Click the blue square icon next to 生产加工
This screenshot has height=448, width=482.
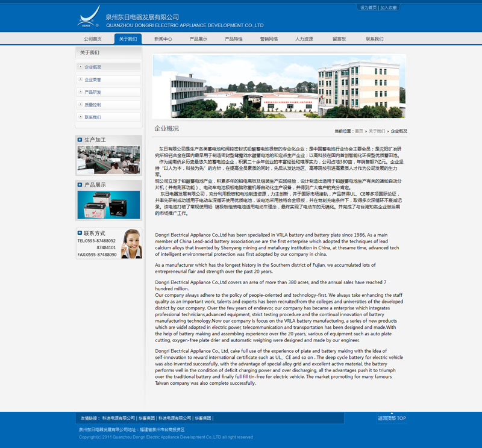pyautogui.click(x=80, y=140)
